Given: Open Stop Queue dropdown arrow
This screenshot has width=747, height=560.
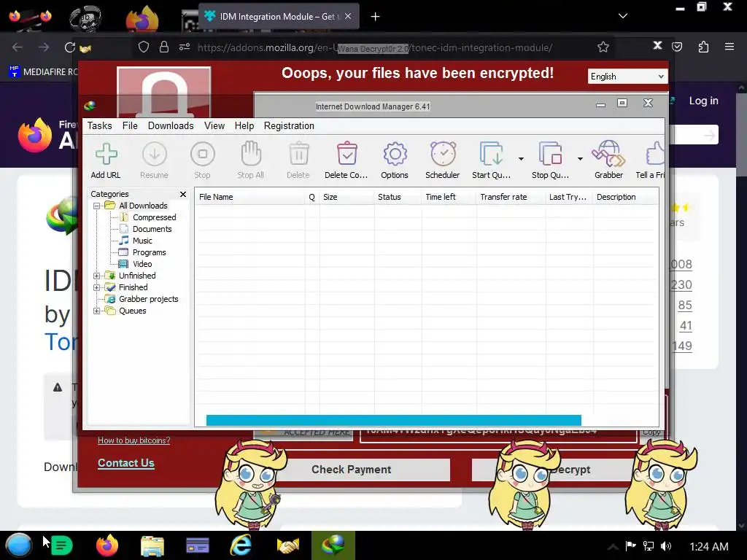Looking at the screenshot, I should pyautogui.click(x=580, y=158).
